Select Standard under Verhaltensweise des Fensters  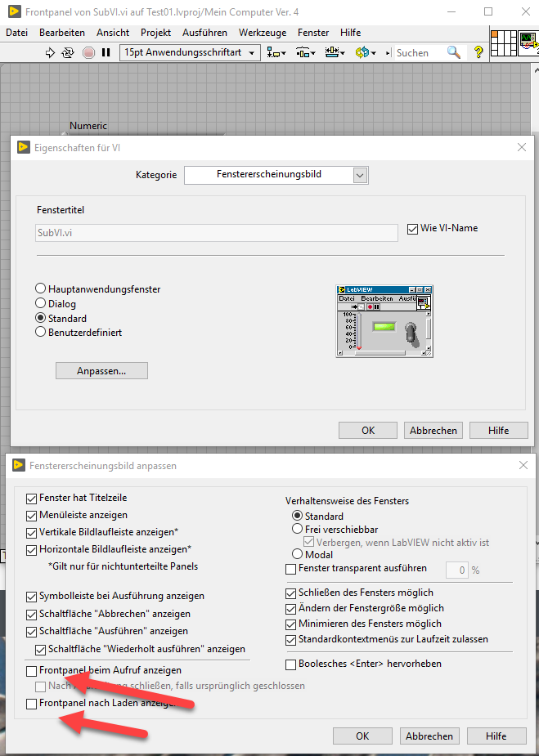298,516
